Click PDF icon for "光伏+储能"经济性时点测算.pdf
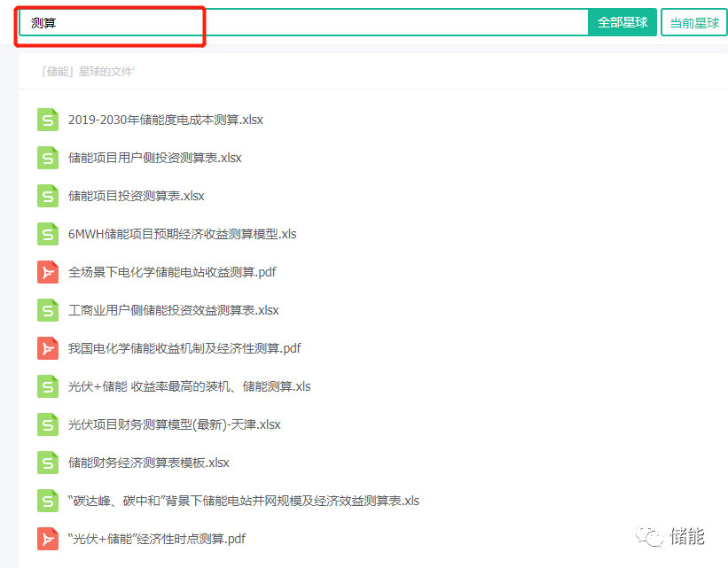This screenshot has height=568, width=728. (47, 539)
